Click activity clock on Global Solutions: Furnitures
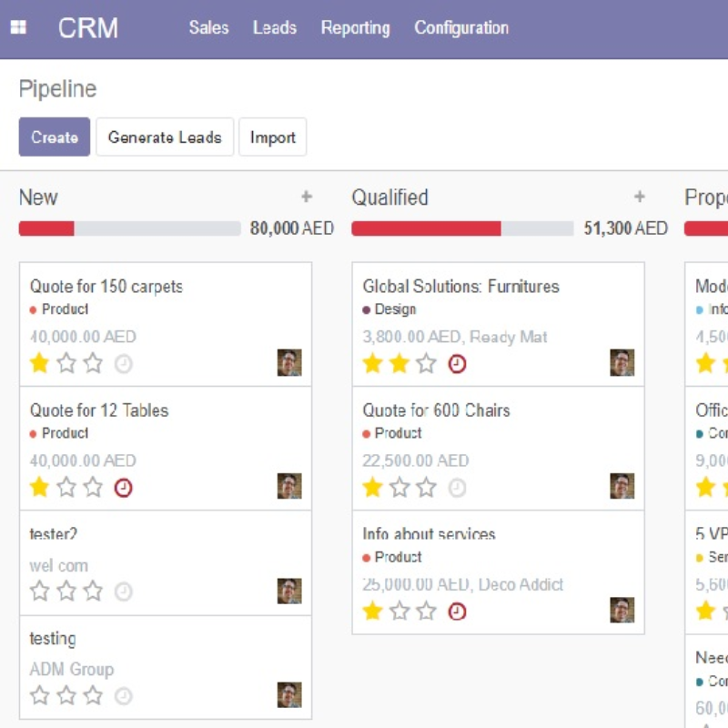Viewport: 728px width, 728px height. 457,364
